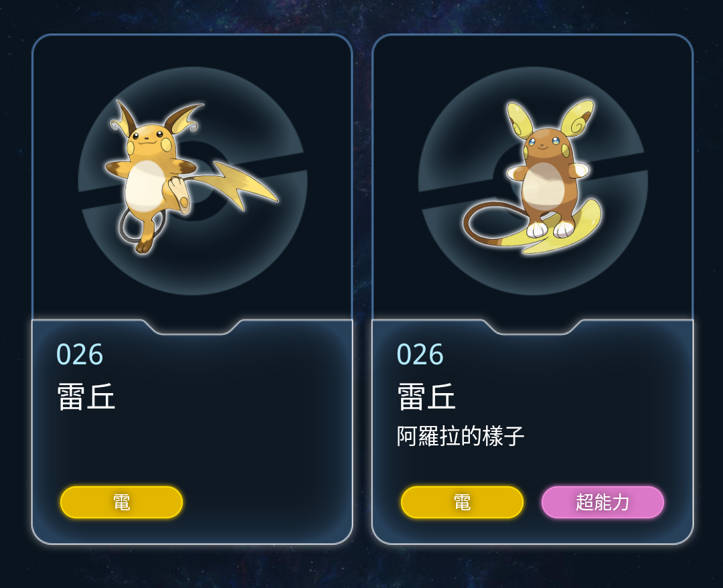The image size is (723, 588).
Task: Click the standard Raichu artwork
Action: [x=191, y=177]
